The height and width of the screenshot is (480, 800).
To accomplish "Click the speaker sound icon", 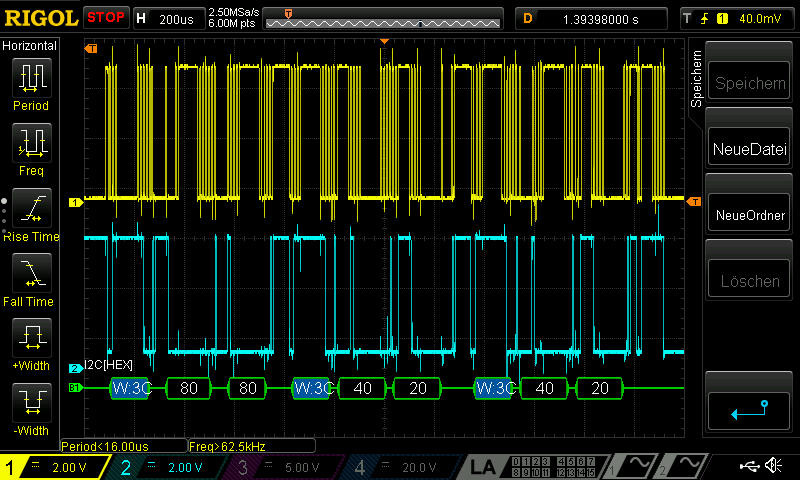I will pos(773,466).
